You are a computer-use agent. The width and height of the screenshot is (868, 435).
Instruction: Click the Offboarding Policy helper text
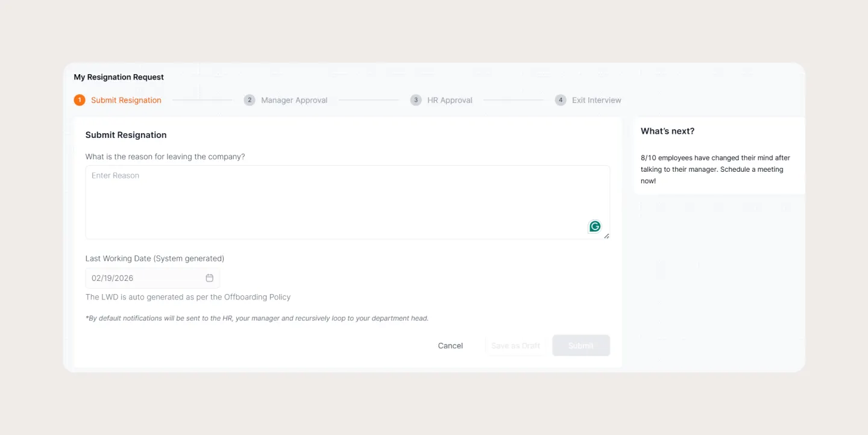click(x=187, y=296)
